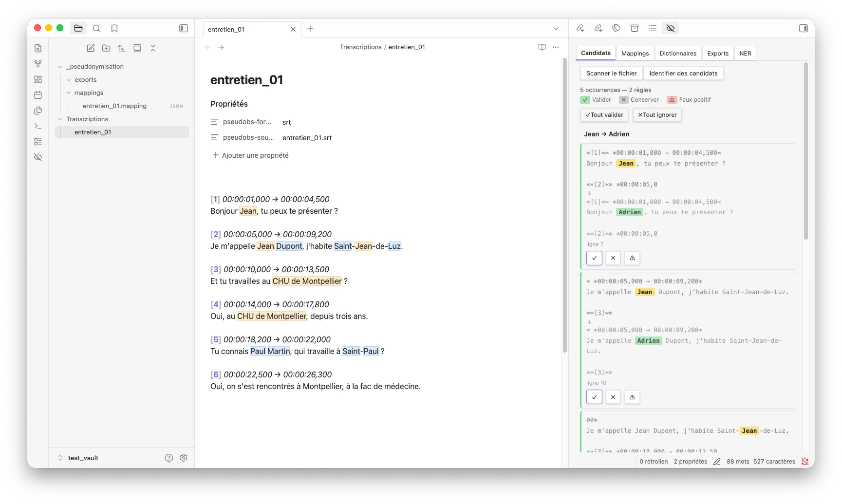Toggle the left sidebar
Viewport: 842px width, 504px height.
click(184, 28)
